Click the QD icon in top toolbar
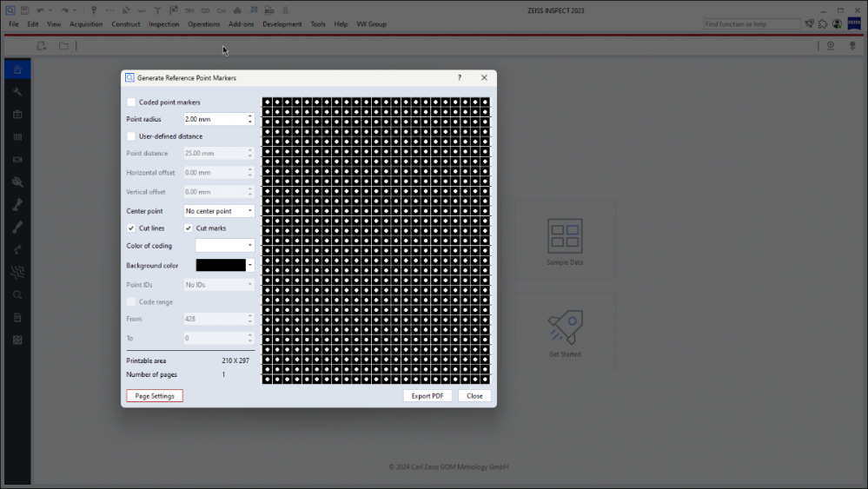Screen dimensions: 868x489 tap(205, 10)
